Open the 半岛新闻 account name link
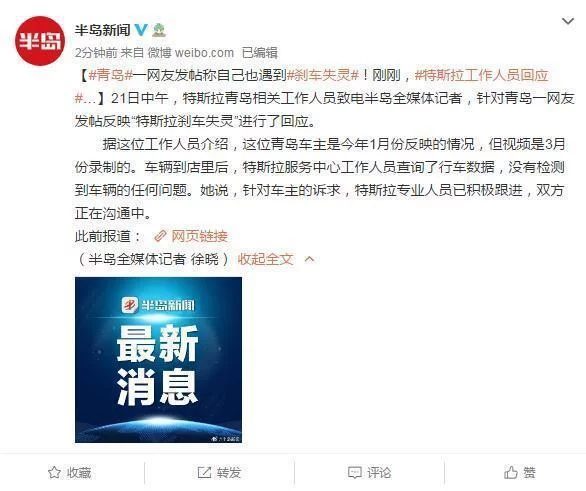This screenshot has width=586, height=491. [x=102, y=30]
